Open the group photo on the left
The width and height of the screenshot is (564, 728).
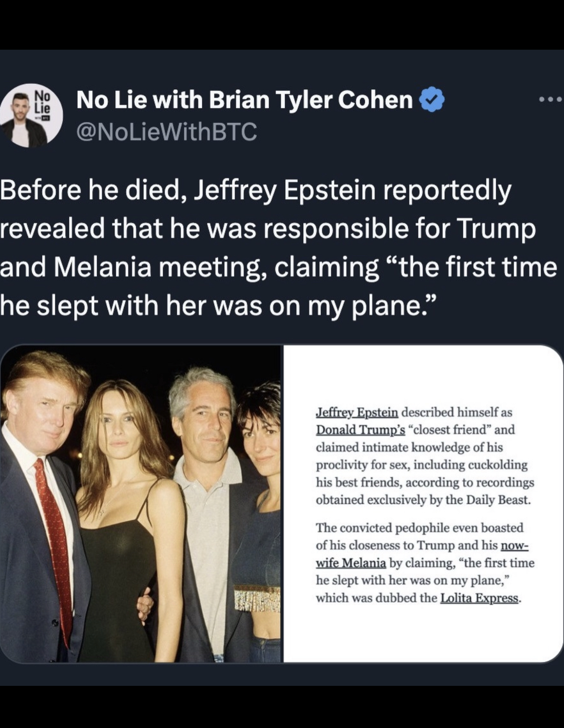tap(141, 503)
